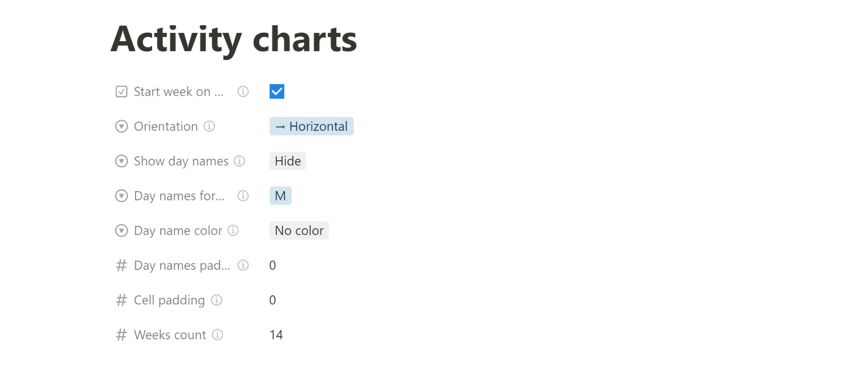Open the No color swatch selector
This screenshot has width=868, height=366.
[x=299, y=230]
